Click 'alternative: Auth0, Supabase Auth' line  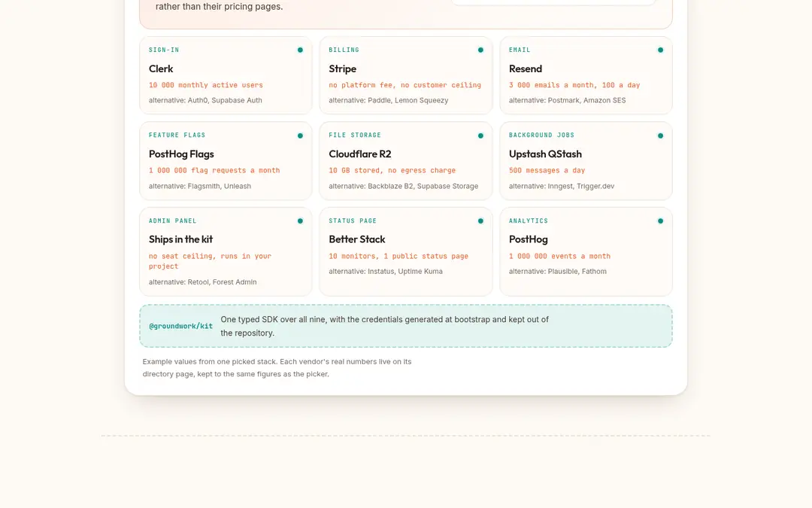[x=205, y=100]
